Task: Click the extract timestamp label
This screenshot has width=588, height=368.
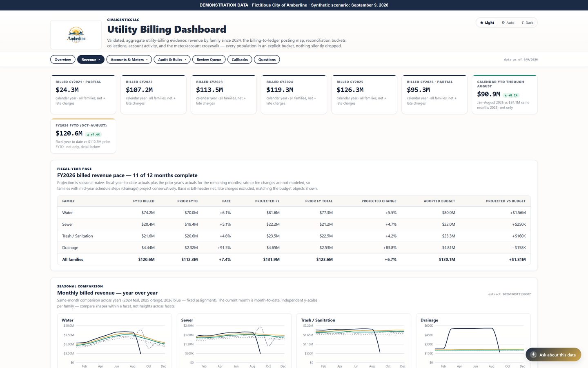Action: click(510, 294)
